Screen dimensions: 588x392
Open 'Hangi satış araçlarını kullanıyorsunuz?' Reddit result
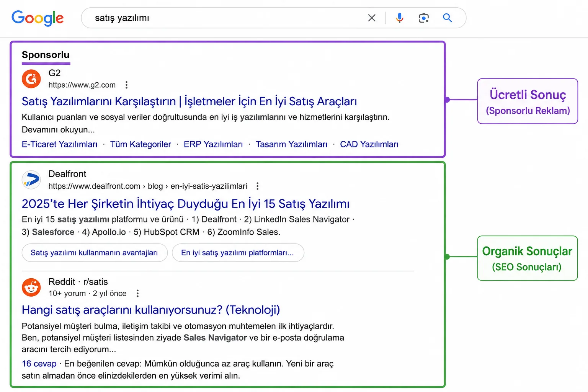pyautogui.click(x=151, y=310)
